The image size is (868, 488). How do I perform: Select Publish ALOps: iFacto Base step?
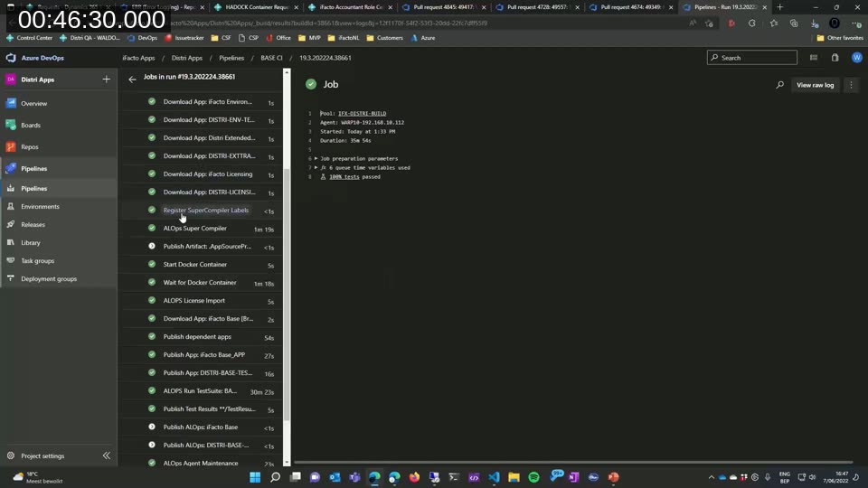pyautogui.click(x=202, y=427)
